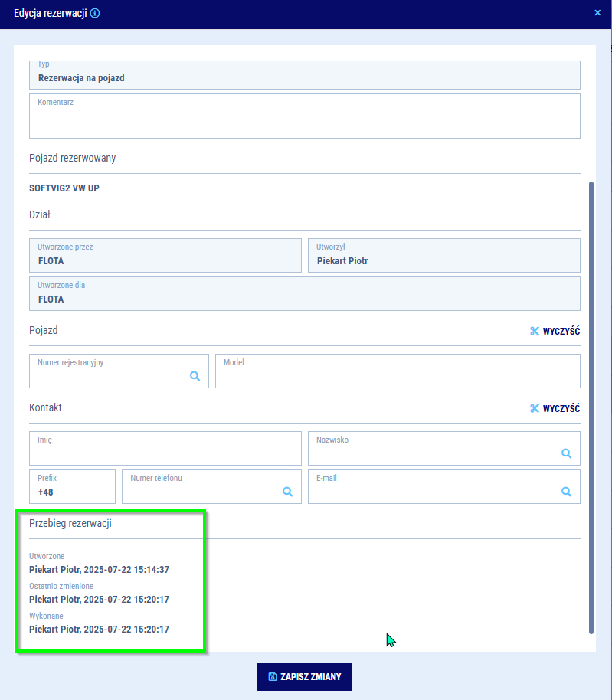Screen dimensions: 612x700
Task: Click the info icon beside Edycja rezerwacji
Action: pos(95,13)
